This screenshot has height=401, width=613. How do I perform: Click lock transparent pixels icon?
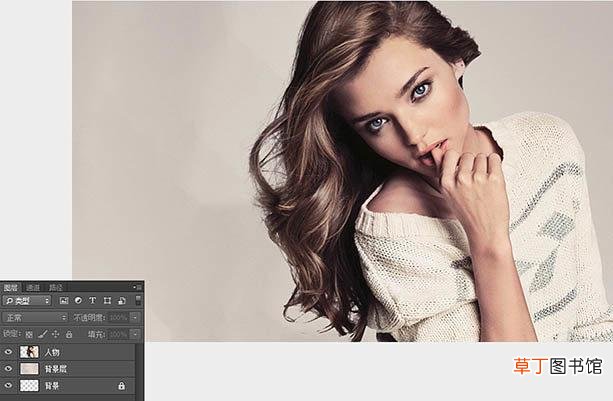pos(29,334)
